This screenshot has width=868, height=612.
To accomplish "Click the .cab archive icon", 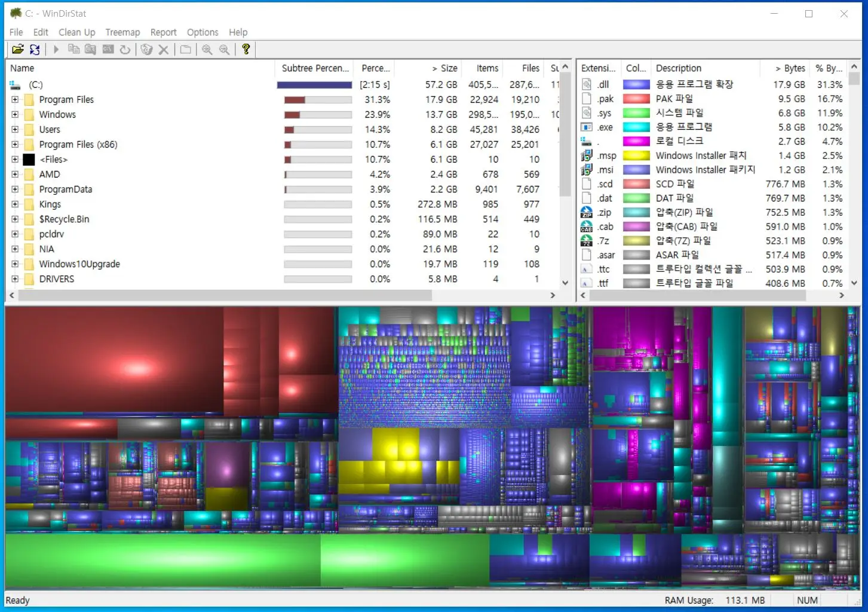I will click(x=587, y=227).
